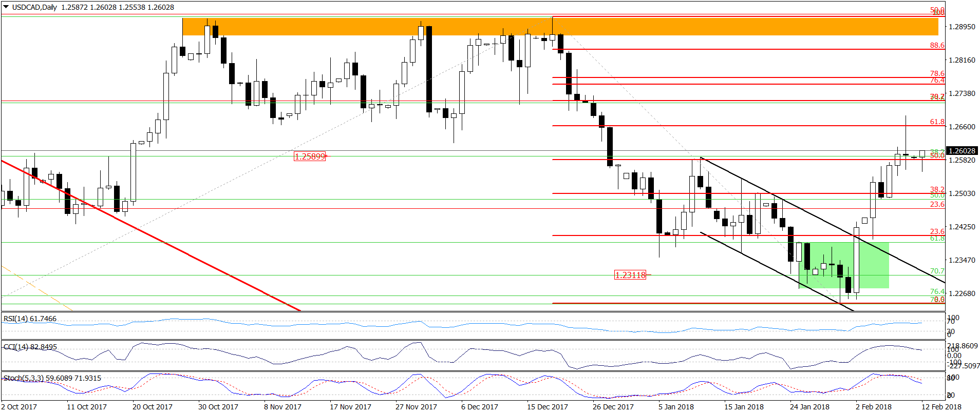
Task: Click the 2 Oct 2017 date label
Action: [x=19, y=407]
